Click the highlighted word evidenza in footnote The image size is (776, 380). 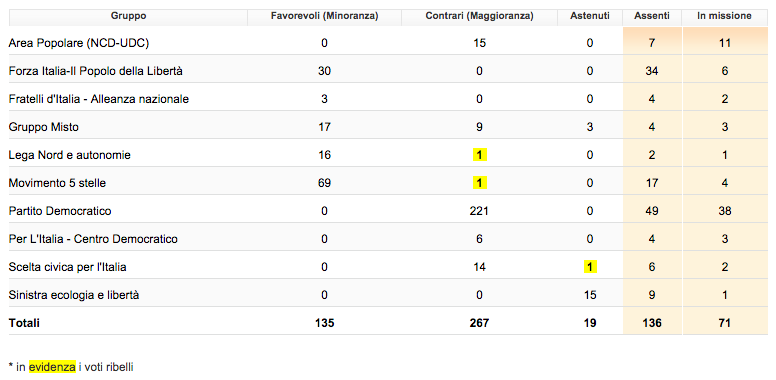[x=52, y=367]
